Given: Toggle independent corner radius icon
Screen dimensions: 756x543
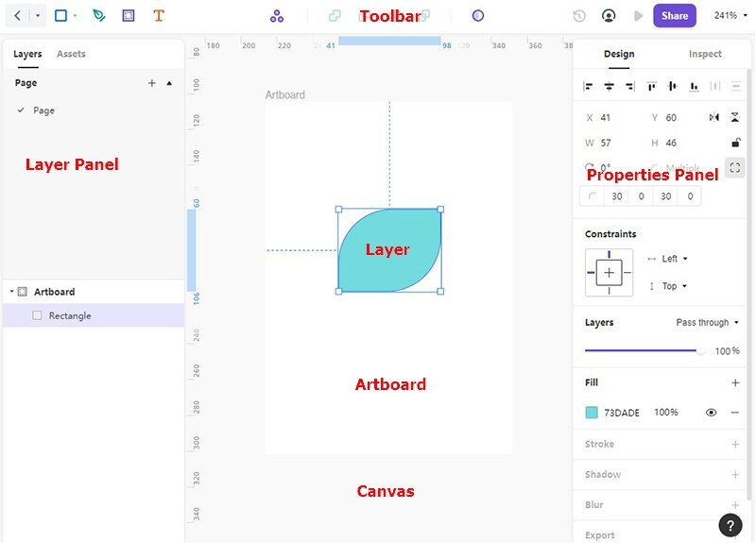Looking at the screenshot, I should click(x=735, y=168).
